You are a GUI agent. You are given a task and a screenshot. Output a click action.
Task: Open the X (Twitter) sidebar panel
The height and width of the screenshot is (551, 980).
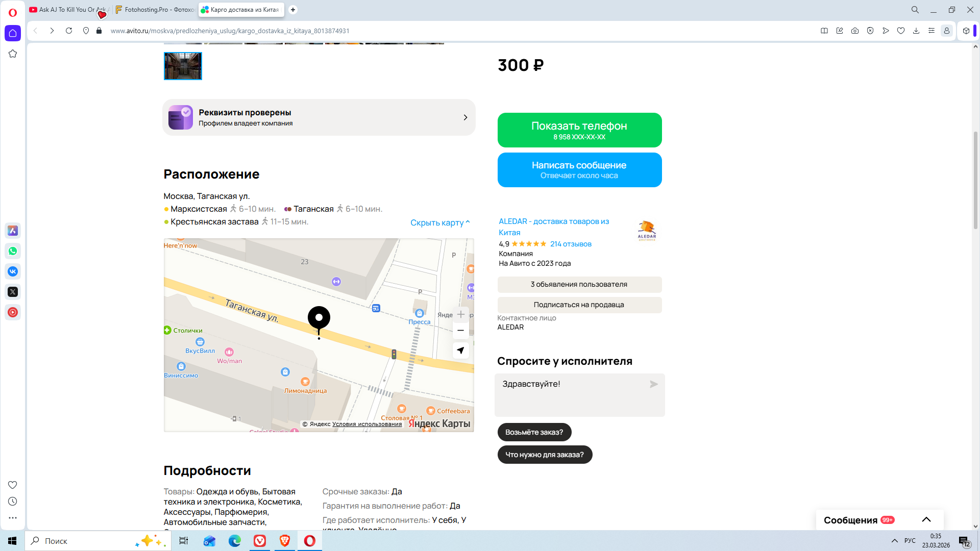click(x=13, y=292)
